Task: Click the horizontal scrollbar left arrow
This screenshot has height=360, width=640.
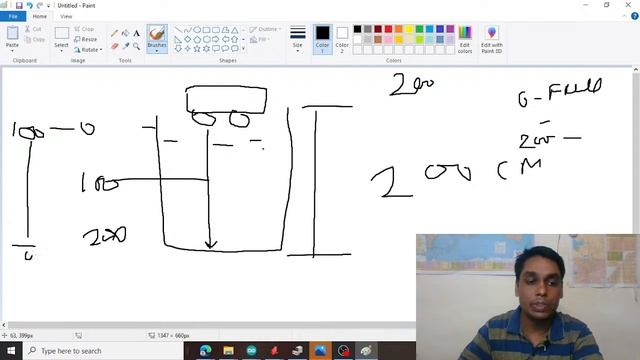Action: click(4, 325)
